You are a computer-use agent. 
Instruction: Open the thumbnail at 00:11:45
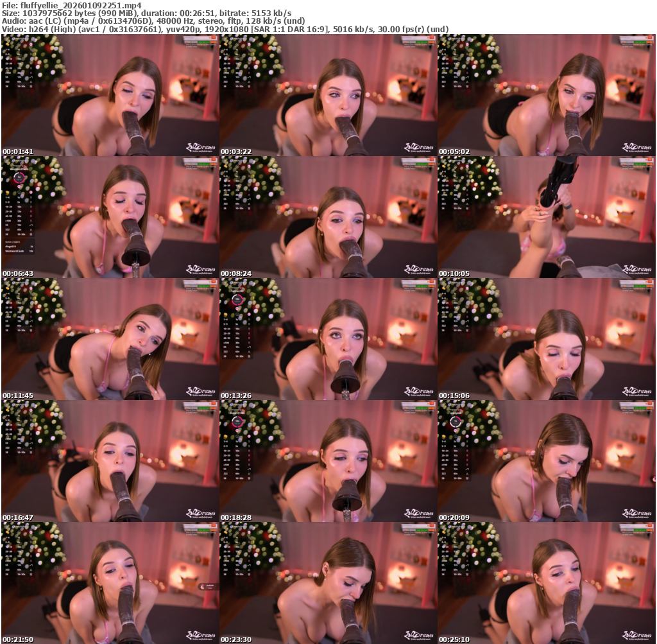click(110, 339)
